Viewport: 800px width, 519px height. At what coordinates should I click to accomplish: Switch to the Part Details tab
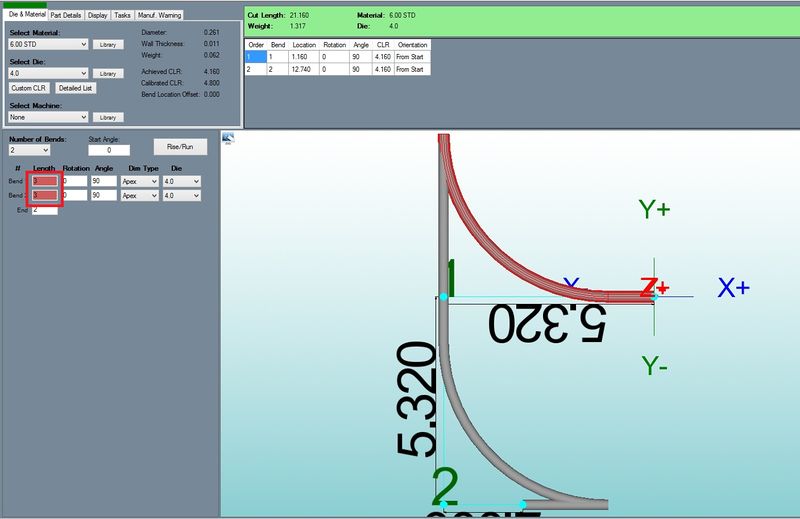(x=66, y=16)
